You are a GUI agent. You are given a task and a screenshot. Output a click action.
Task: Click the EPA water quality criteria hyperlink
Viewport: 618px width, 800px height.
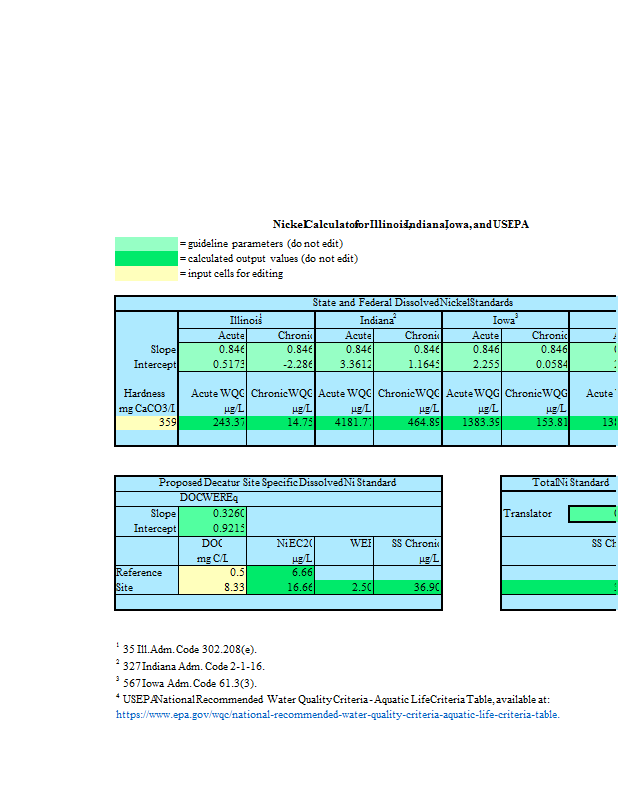pos(338,715)
